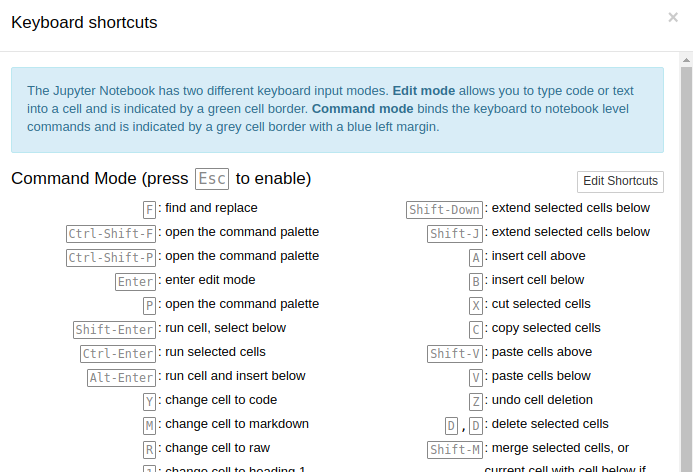
Task: Click the Shift-V key badge
Action: point(455,354)
